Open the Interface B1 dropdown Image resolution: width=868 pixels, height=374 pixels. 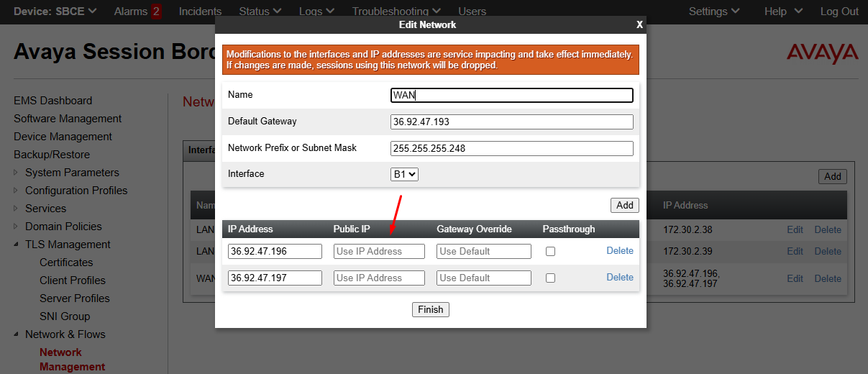(x=405, y=174)
